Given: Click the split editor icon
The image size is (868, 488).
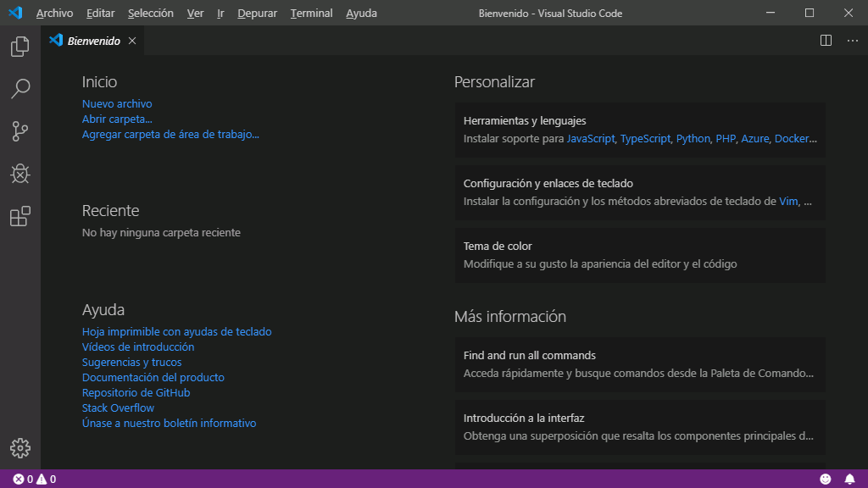Looking at the screenshot, I should tap(826, 41).
